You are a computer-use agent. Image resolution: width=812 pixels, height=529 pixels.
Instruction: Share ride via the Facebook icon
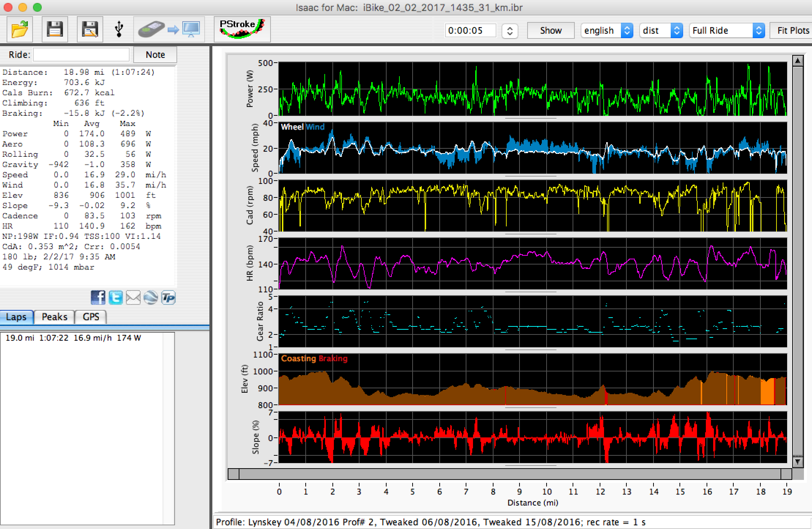[x=98, y=297]
